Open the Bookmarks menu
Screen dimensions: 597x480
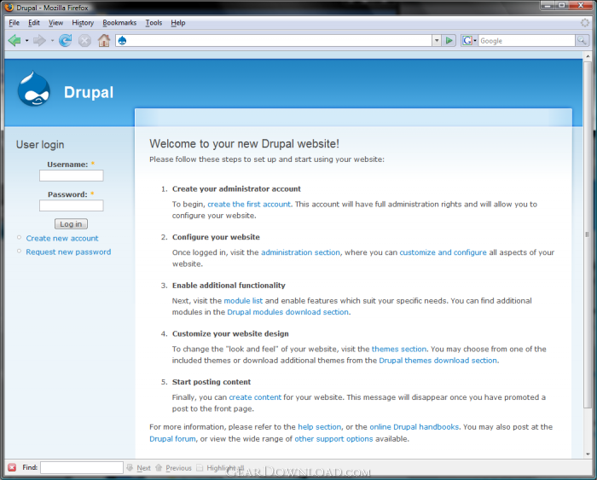coord(119,23)
